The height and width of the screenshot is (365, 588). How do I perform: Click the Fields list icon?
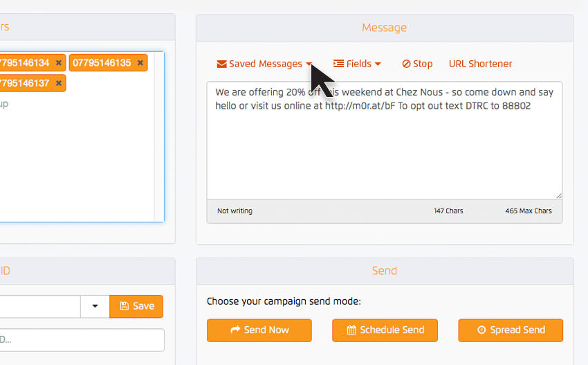[x=338, y=64]
